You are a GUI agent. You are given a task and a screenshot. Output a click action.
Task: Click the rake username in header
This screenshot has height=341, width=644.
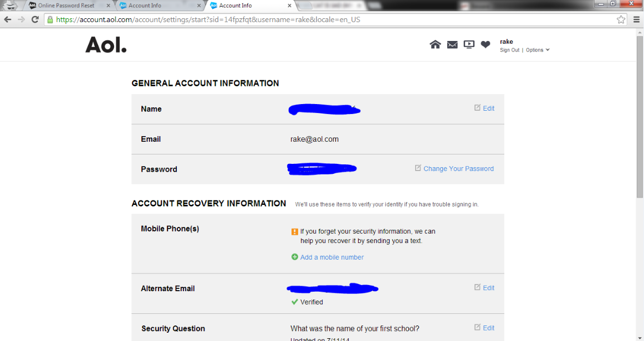click(507, 42)
